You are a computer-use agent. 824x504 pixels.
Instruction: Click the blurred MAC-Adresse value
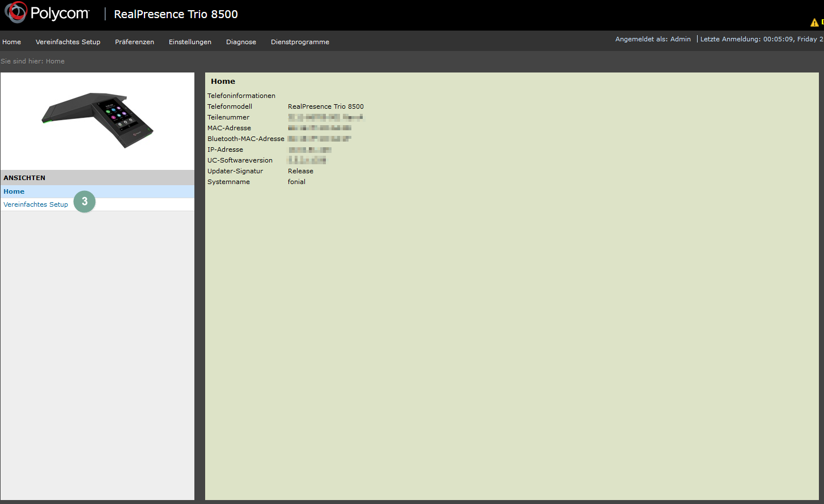[x=320, y=128]
